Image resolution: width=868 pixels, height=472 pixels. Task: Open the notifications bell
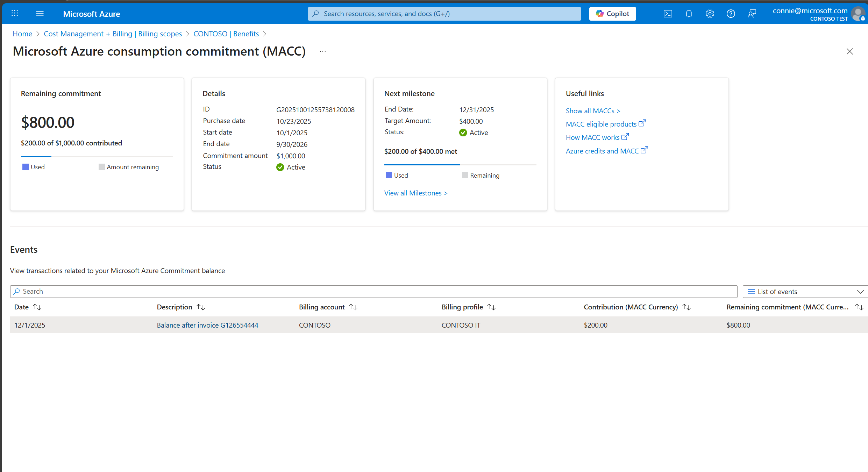pos(689,14)
